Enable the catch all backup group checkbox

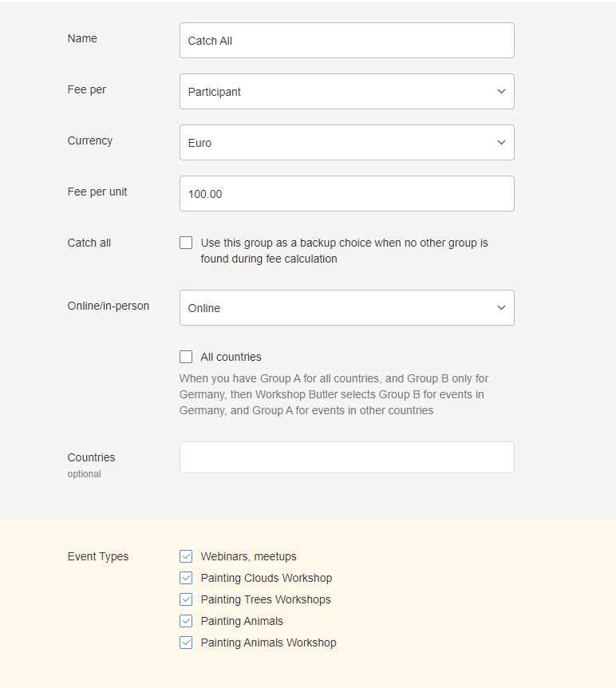[x=186, y=243]
